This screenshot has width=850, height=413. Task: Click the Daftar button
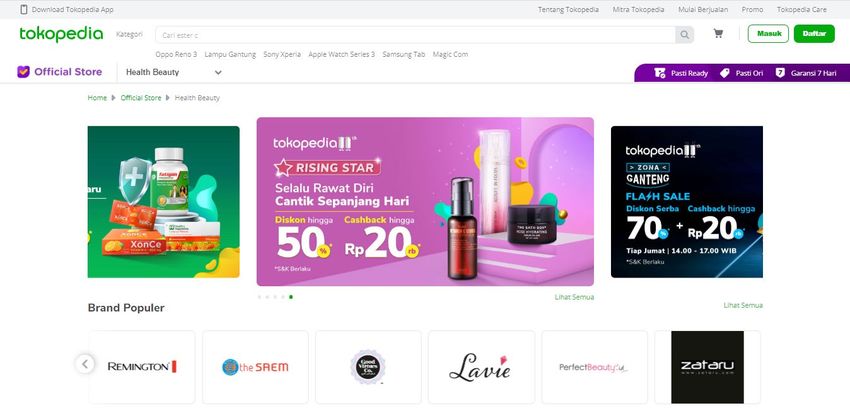click(814, 34)
